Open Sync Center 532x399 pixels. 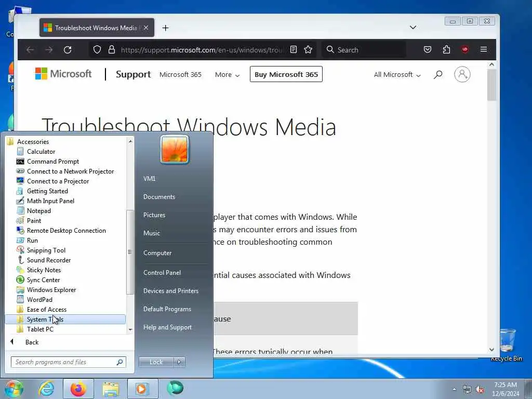[x=43, y=280]
